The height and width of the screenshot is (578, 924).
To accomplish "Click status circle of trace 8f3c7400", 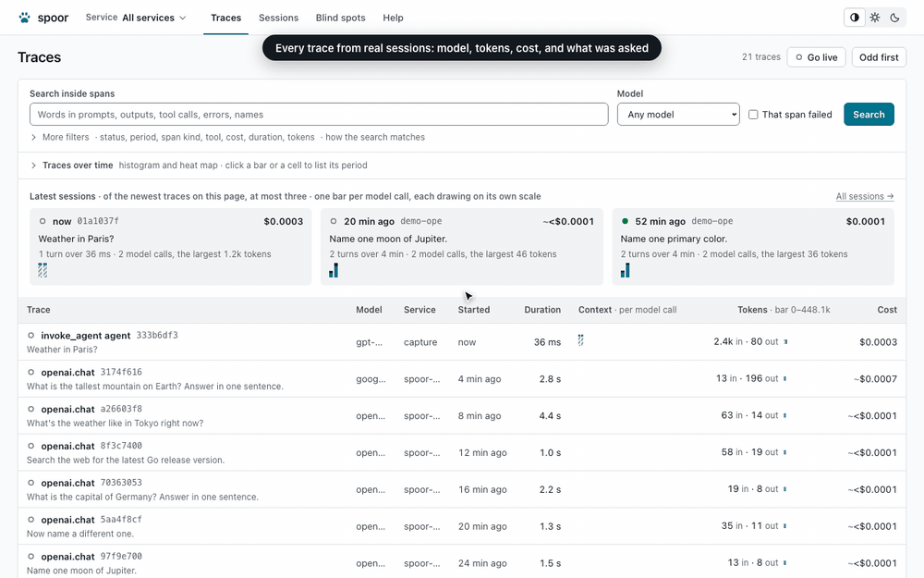I will (x=31, y=446).
